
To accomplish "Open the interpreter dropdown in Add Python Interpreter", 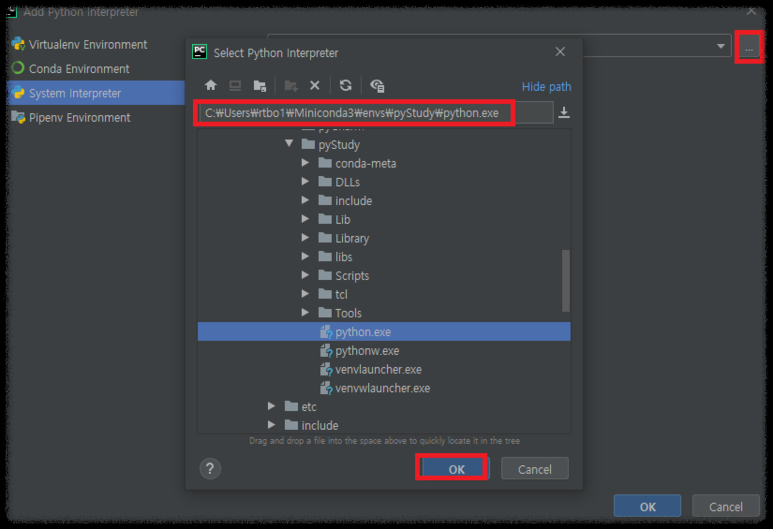I will point(720,46).
